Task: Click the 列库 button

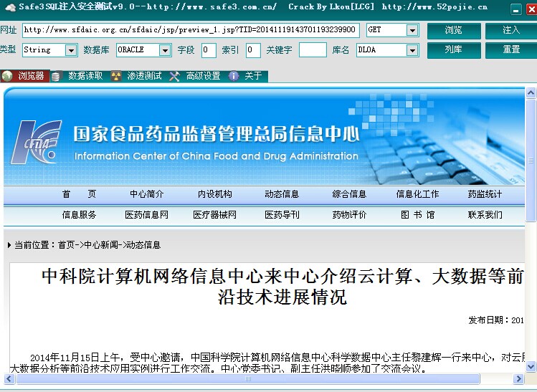Action: click(x=454, y=50)
